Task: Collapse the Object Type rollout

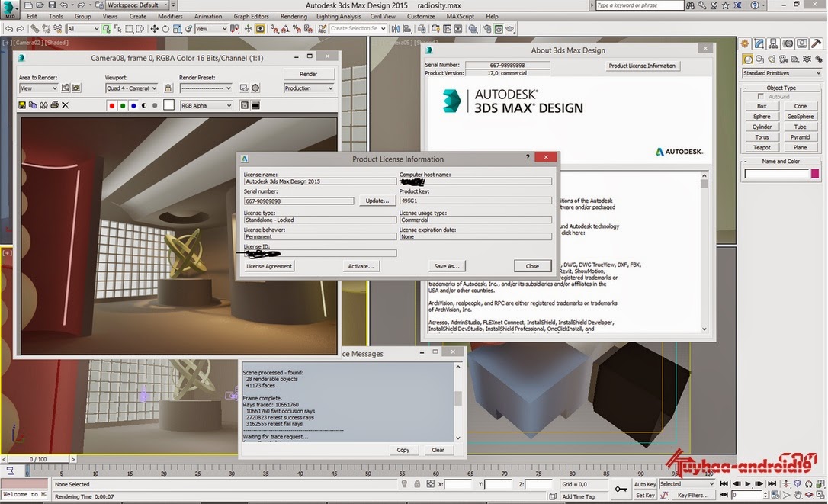Action: coord(781,88)
